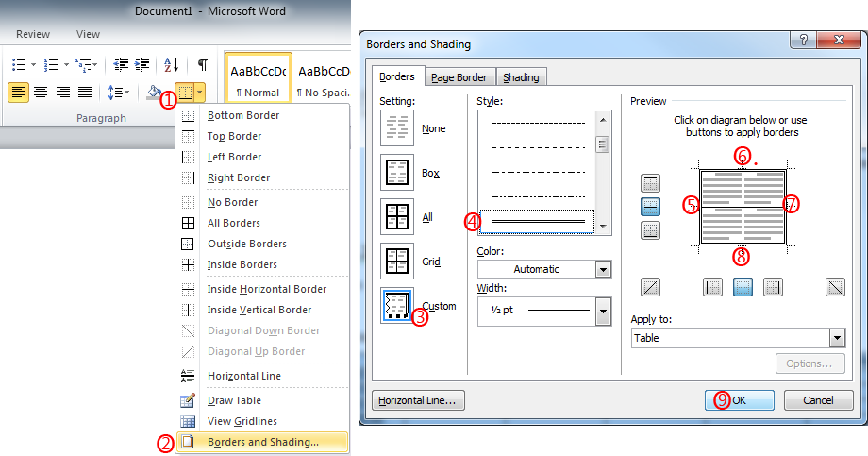Toggle diagonal down border preview button
The width and height of the screenshot is (868, 456).
click(835, 287)
